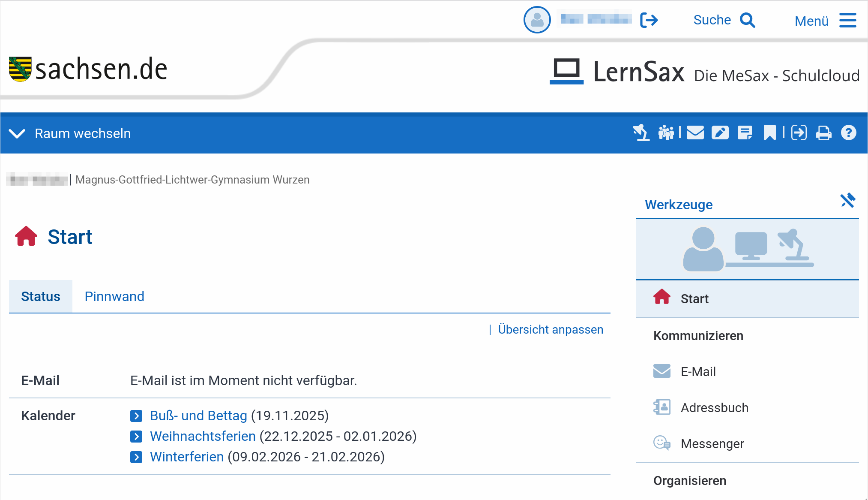Click the desk lamp icon in toolbar
The image size is (868, 500).
click(x=641, y=133)
